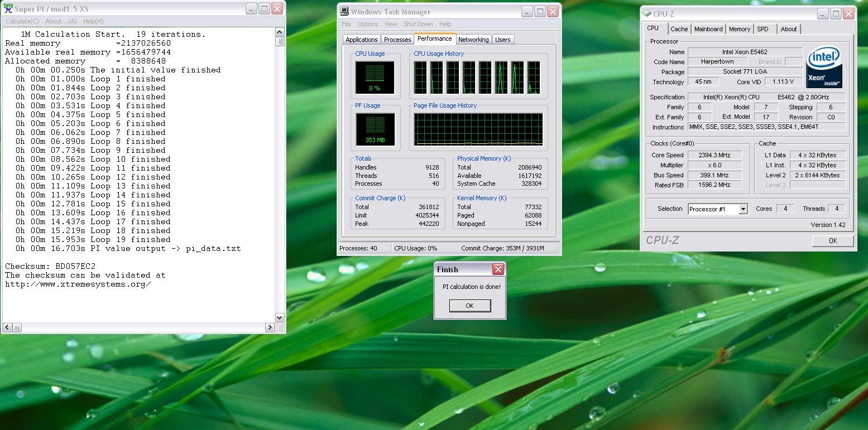Click the CPU-Z Version 1.42 label
This screenshot has width=868, height=430.
[828, 225]
